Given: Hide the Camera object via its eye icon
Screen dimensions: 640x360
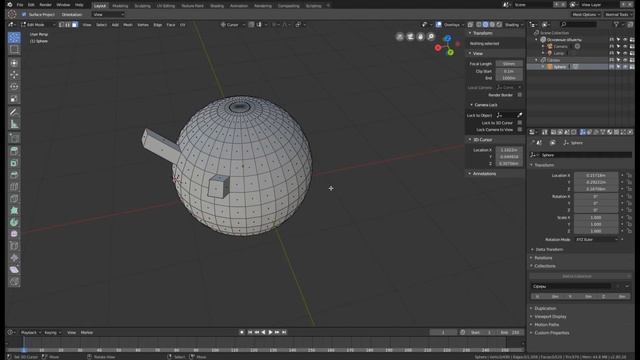Looking at the screenshot, I should [x=625, y=46].
